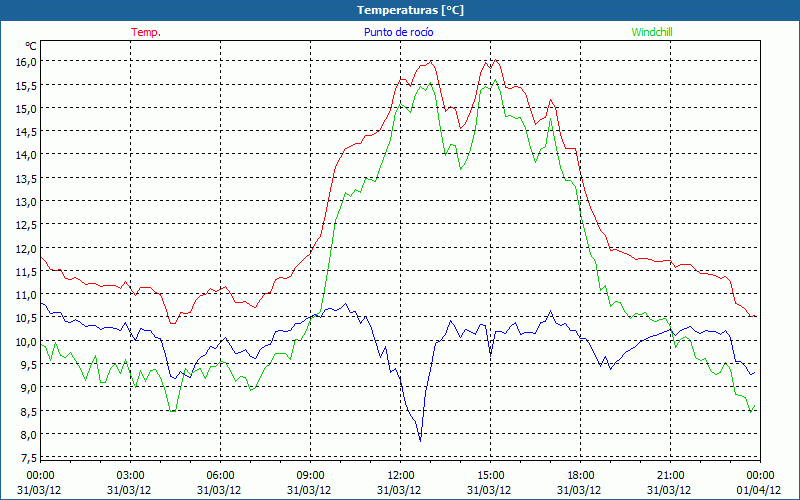Image resolution: width=800 pixels, height=500 pixels.
Task: Click the 15:00 time axis label
Action: (490, 476)
